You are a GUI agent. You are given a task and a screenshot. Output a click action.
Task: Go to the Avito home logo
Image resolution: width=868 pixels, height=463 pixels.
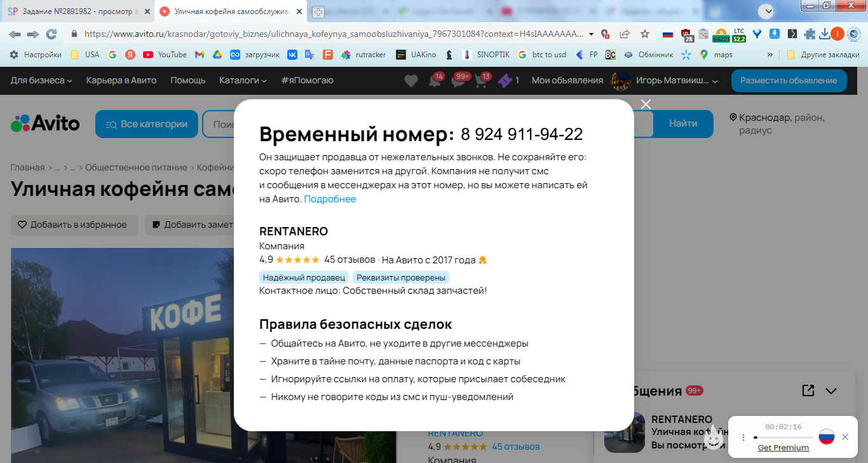coord(45,123)
